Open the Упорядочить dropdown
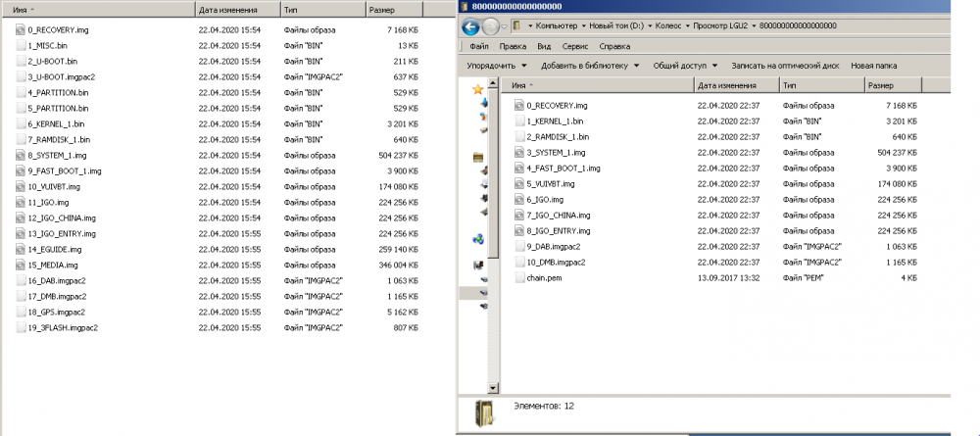 [497, 66]
